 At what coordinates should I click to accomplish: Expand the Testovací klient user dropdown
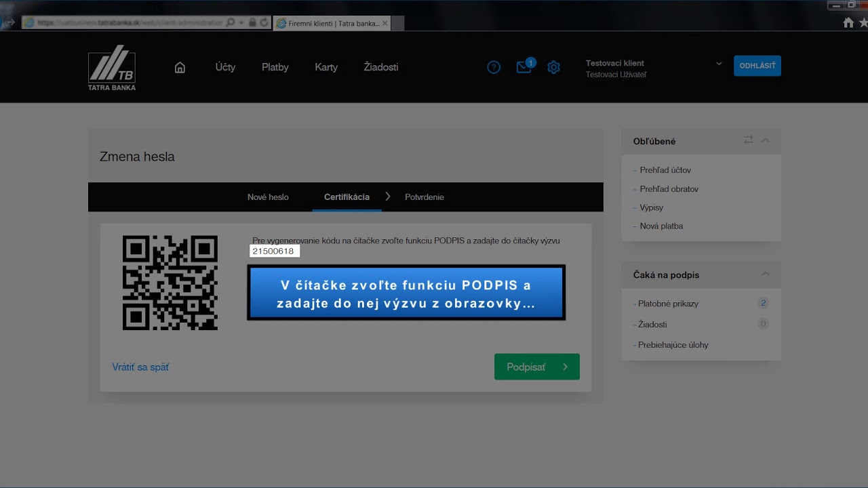719,64
